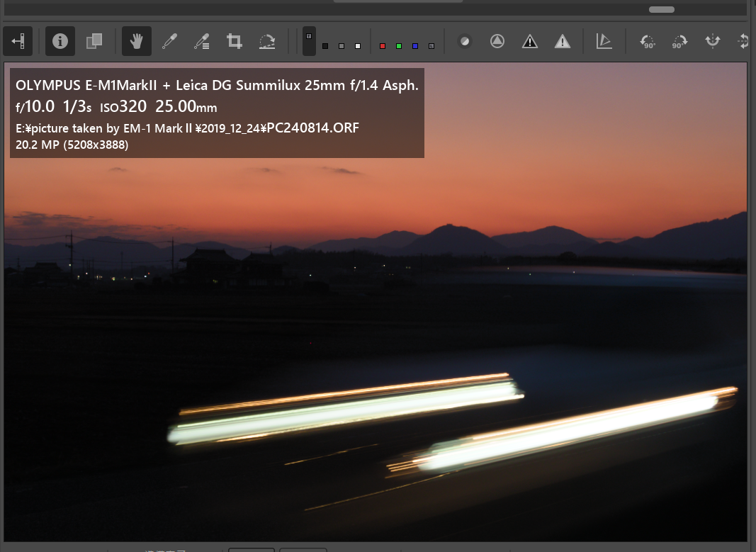
Task: Preview the green channel
Action: (399, 46)
